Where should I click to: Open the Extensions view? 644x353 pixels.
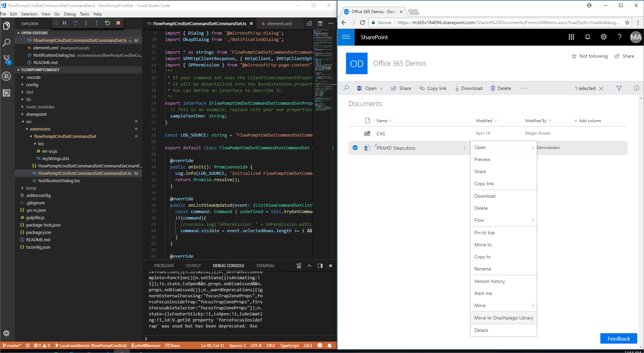(x=6, y=93)
